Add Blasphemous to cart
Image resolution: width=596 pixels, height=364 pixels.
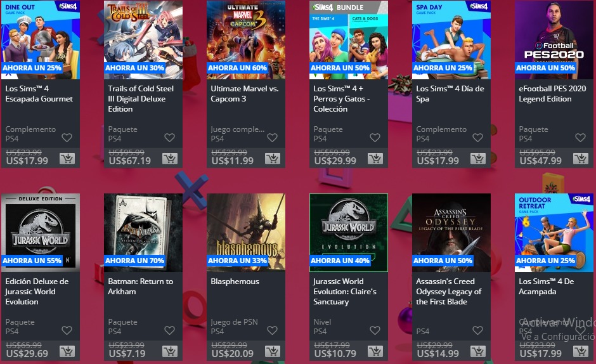pos(273,351)
